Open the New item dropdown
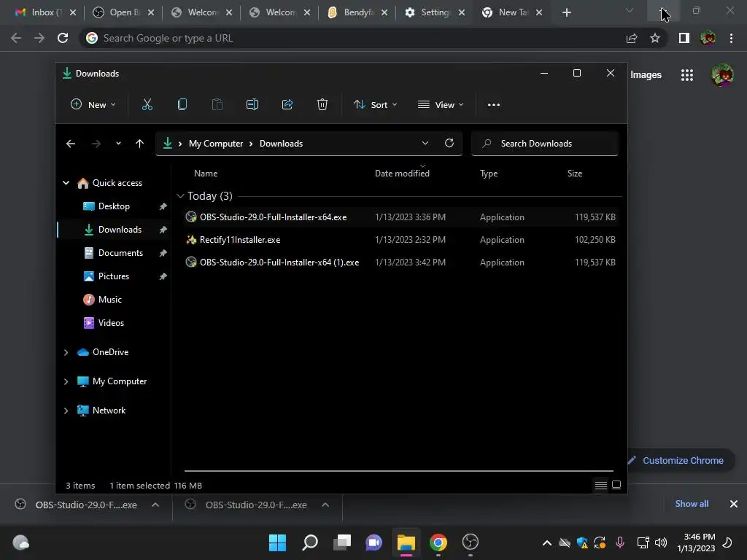This screenshot has height=560, width=747. tap(93, 105)
